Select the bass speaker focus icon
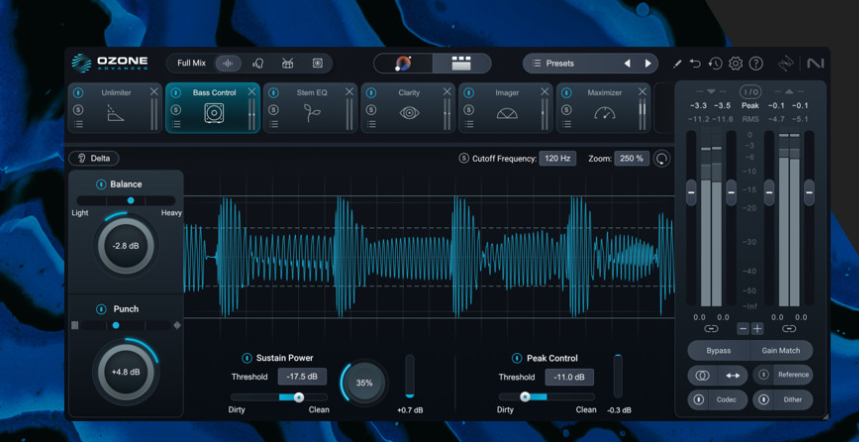The width and height of the screenshot is (859, 442). pos(318,64)
